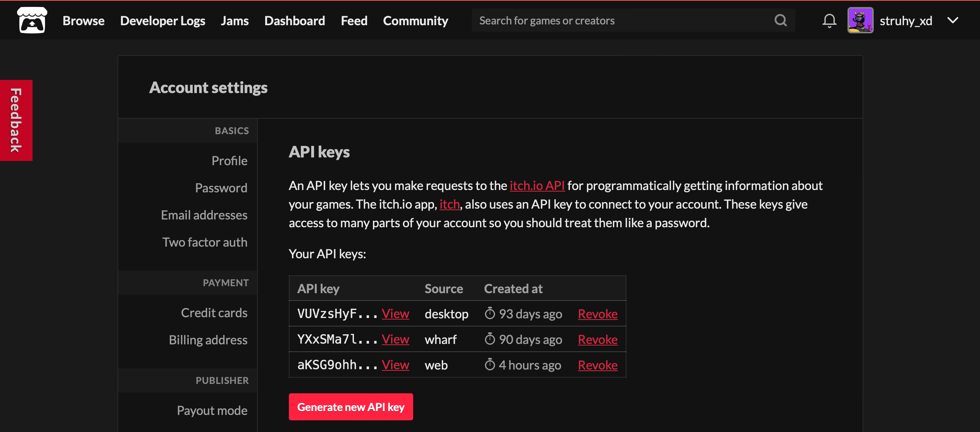Image resolution: width=980 pixels, height=432 pixels.
Task: Open Payout mode settings
Action: pos(212,410)
